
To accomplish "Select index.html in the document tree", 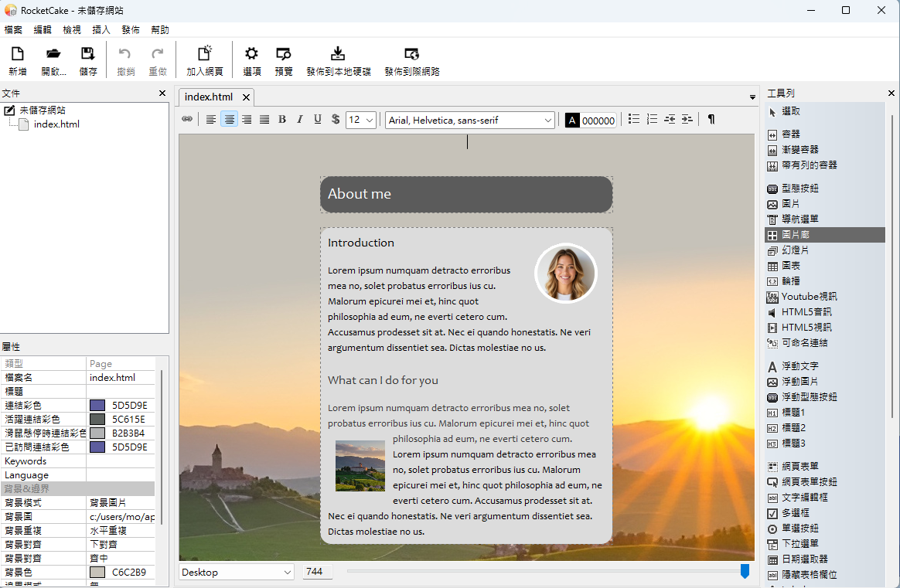I will pos(56,124).
